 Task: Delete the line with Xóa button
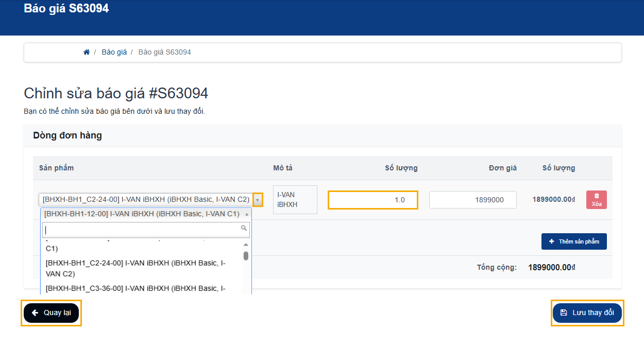[x=597, y=200]
